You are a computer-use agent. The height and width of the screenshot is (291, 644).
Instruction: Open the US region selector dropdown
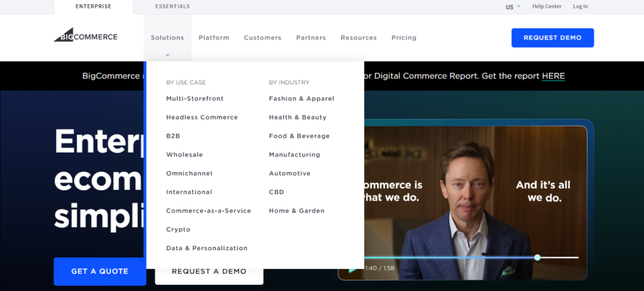coord(513,7)
